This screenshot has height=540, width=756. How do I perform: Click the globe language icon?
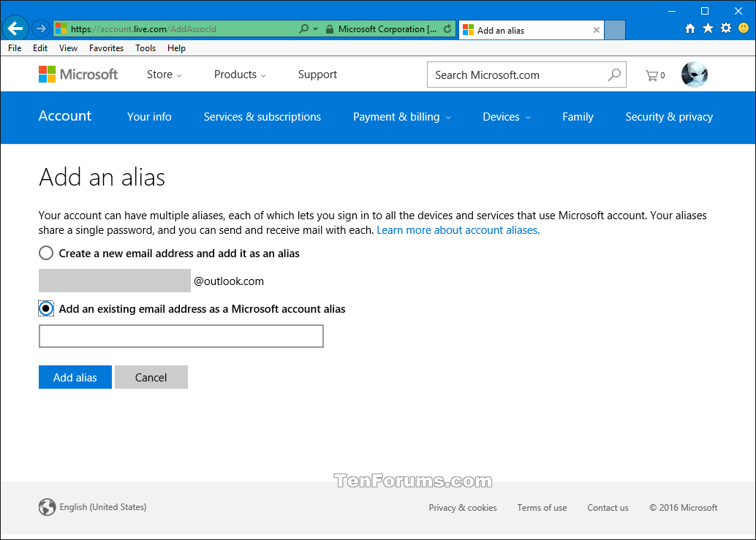pyautogui.click(x=47, y=507)
